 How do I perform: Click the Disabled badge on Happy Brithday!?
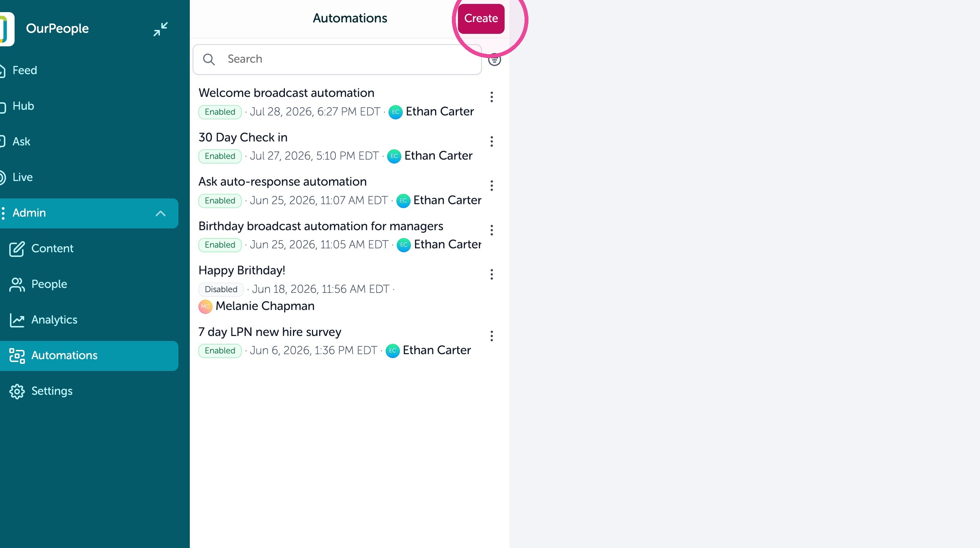221,289
